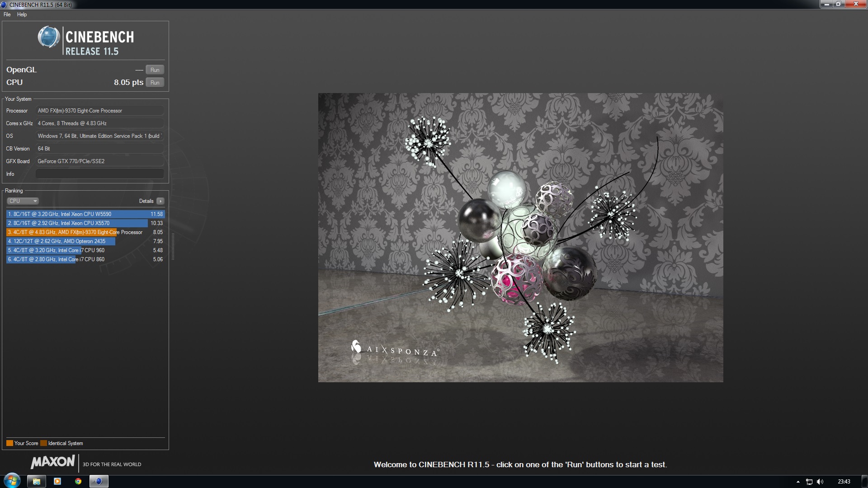Run the CPU benchmark test

(155, 83)
